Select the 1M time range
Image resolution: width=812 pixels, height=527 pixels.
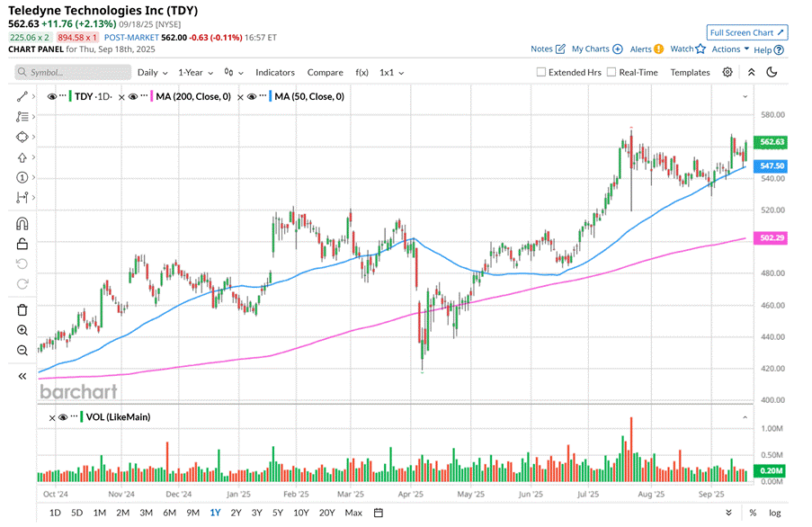pyautogui.click(x=100, y=513)
